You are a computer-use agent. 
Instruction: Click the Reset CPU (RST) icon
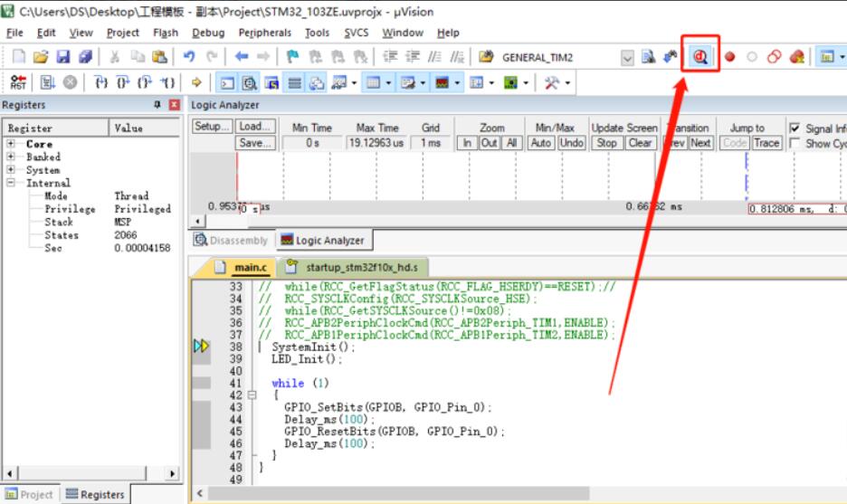pyautogui.click(x=18, y=83)
